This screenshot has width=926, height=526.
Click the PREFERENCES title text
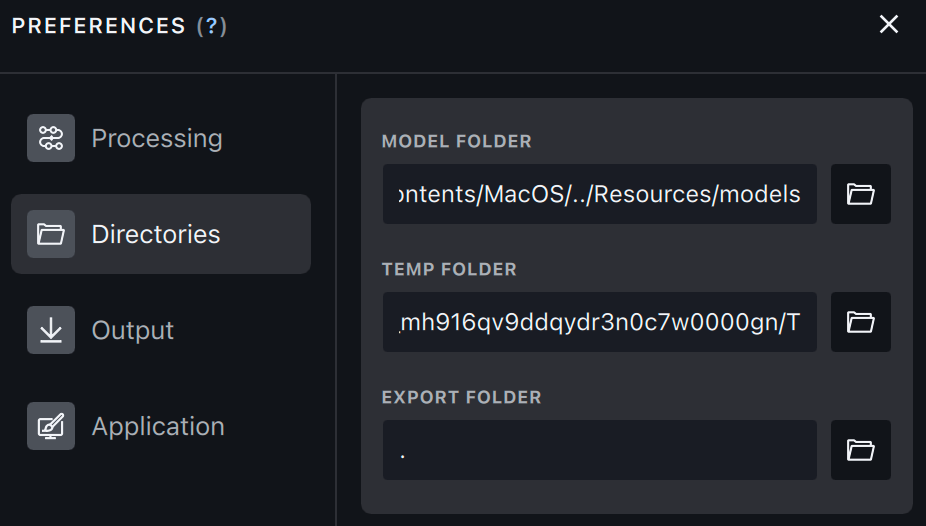[x=99, y=26]
